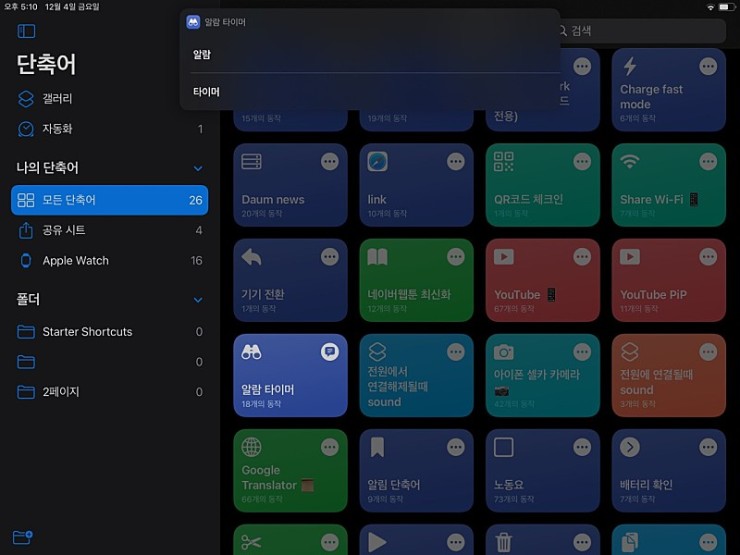
Task: Open options for the link shortcut
Action: tap(455, 162)
